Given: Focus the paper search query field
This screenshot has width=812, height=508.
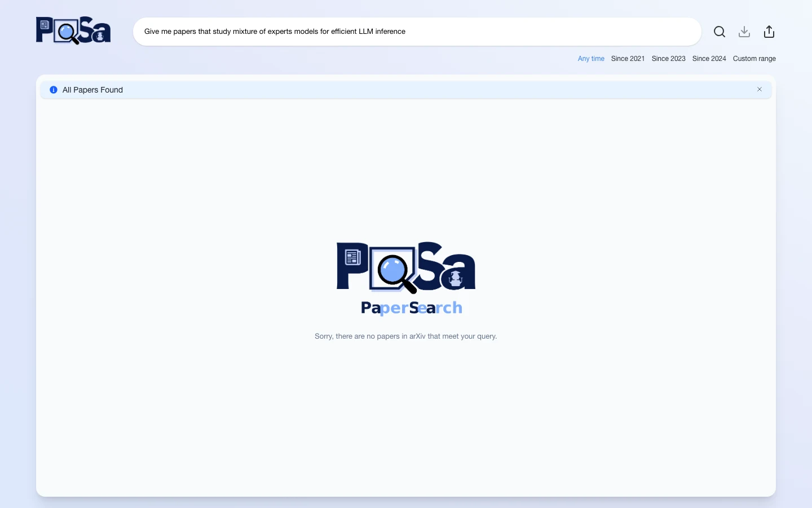Looking at the screenshot, I should coord(417,32).
